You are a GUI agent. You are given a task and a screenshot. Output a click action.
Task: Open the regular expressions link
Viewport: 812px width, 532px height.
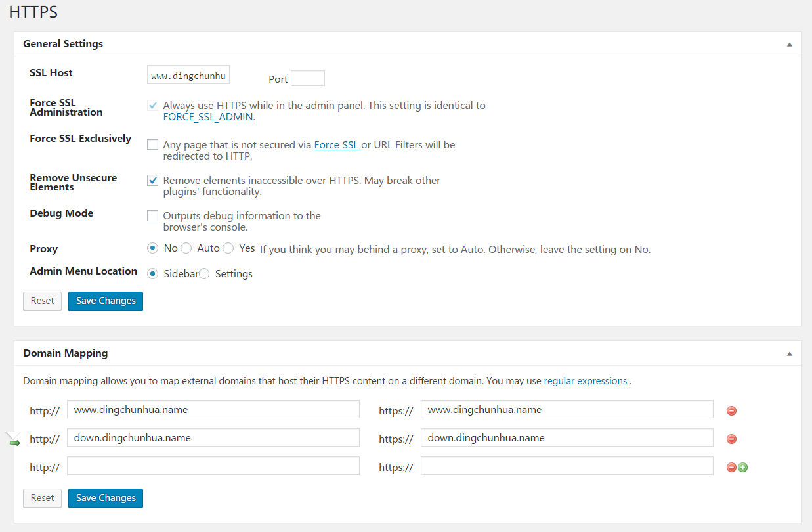tap(586, 381)
